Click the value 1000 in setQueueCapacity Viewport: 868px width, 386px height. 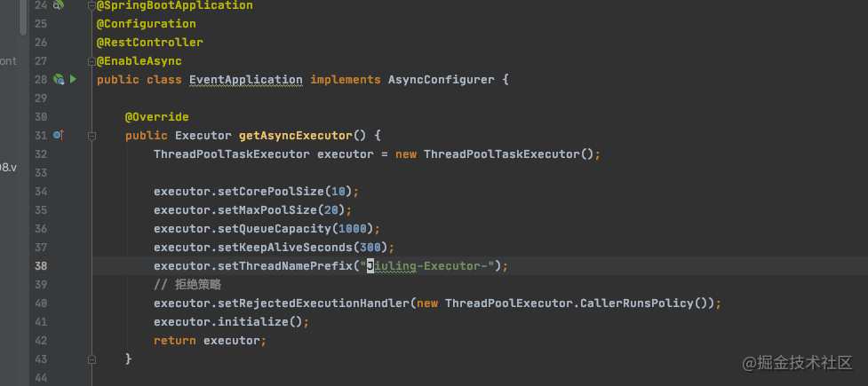pos(353,229)
